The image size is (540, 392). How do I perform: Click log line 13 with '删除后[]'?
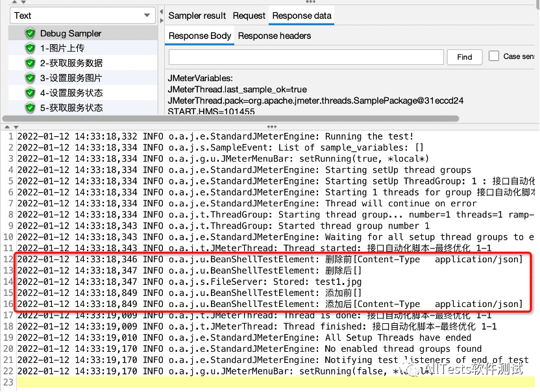pyautogui.click(x=190, y=271)
